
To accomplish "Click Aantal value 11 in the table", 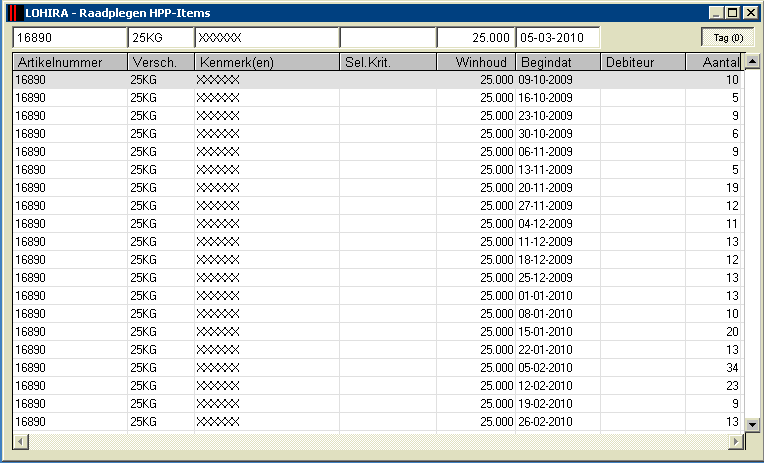I will point(732,224).
